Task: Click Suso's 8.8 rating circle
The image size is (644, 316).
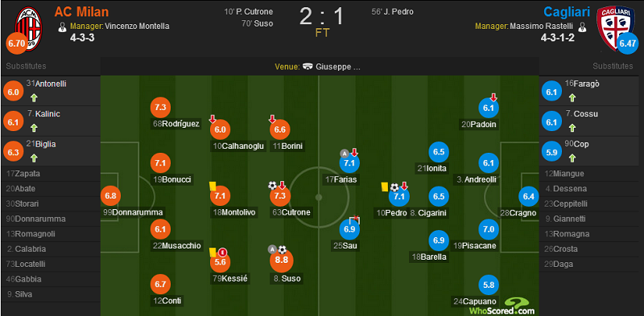Action: coord(279,261)
